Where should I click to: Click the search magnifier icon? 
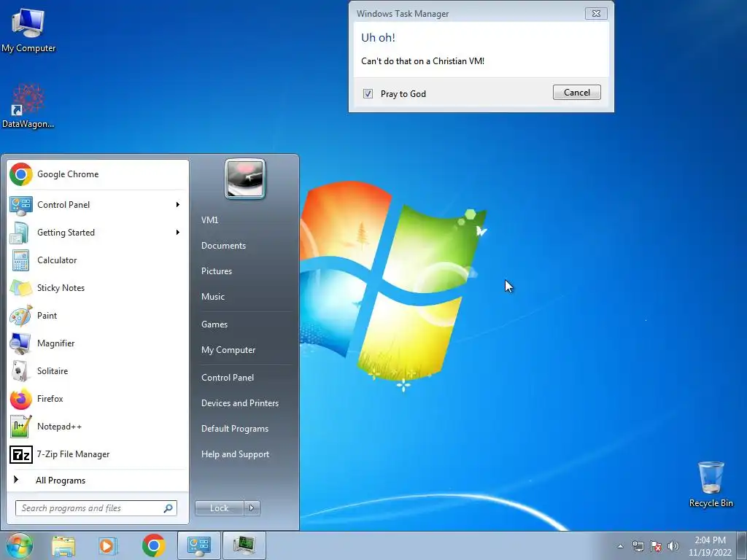(168, 508)
